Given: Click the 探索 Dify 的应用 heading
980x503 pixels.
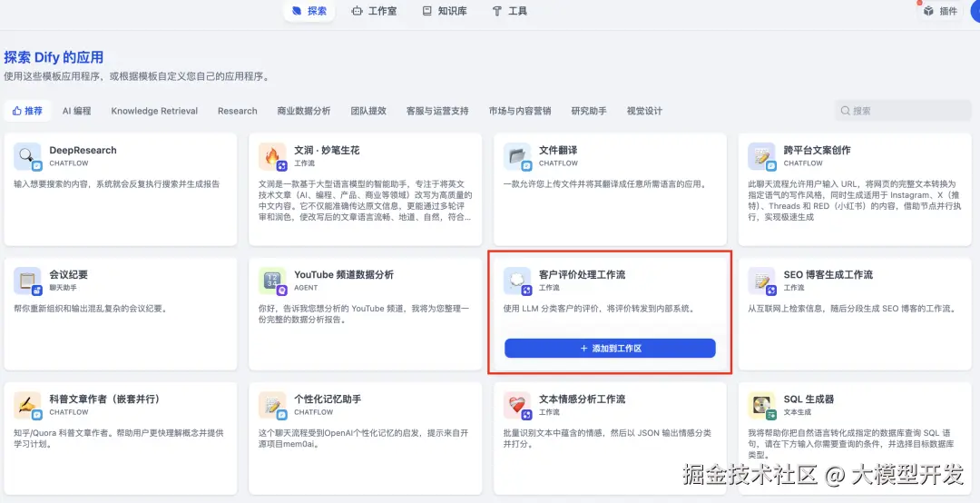Looking at the screenshot, I should (x=54, y=57).
